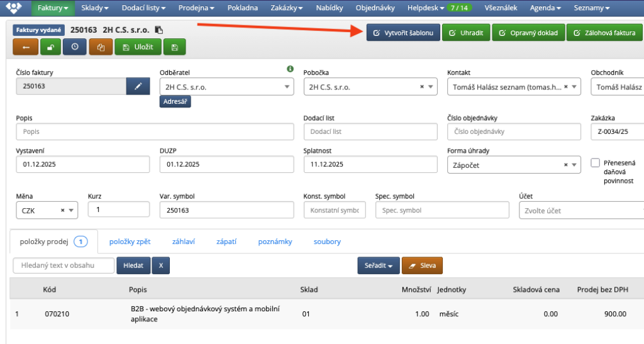Screen dimensions: 644x344
Task: Expand the Odběratel dropdown
Action: pos(287,87)
